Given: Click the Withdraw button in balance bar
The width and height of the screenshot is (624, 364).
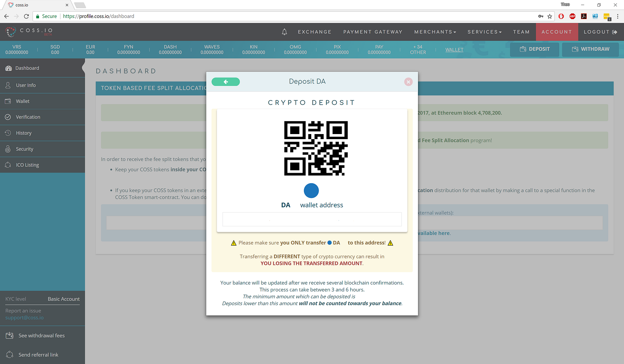Looking at the screenshot, I should 590,49.
